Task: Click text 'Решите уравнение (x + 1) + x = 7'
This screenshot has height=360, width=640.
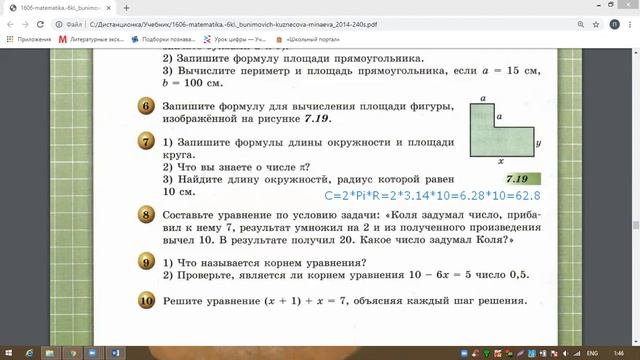Action: tap(255, 301)
